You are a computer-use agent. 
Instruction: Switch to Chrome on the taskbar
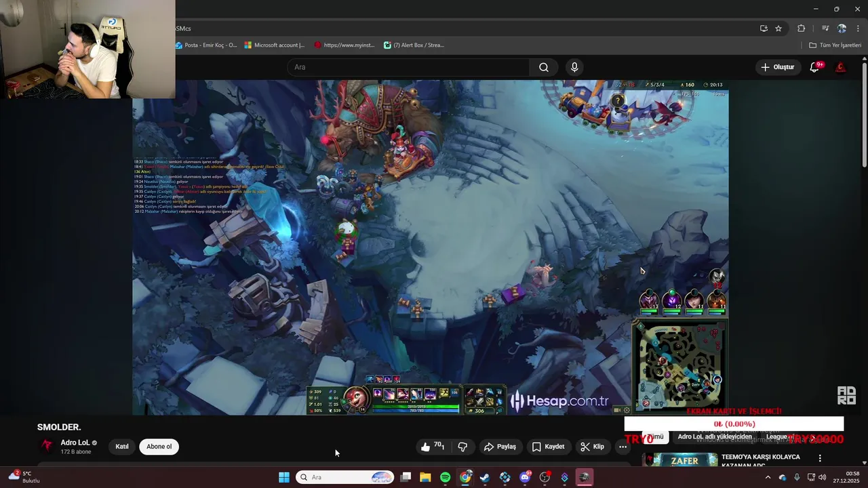click(465, 477)
